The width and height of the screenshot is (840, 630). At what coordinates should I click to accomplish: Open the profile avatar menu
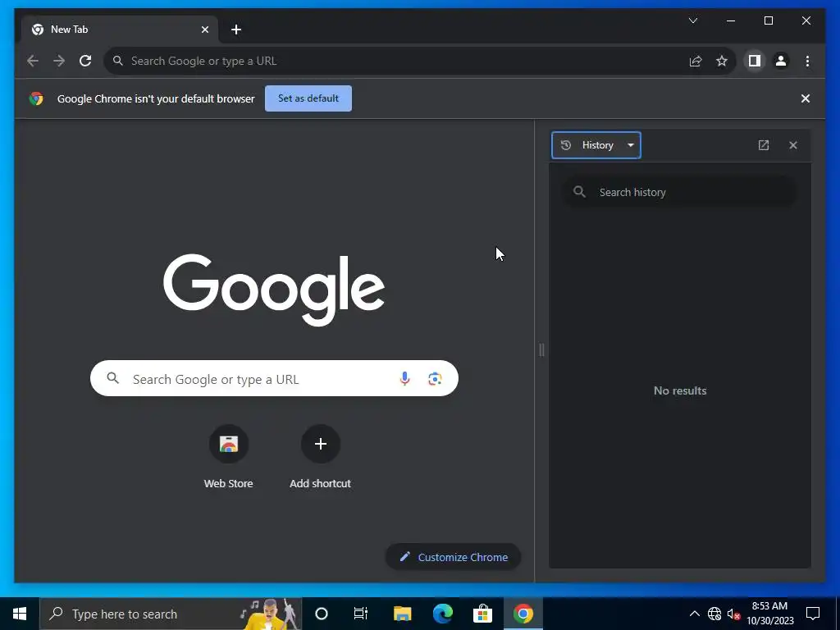tap(781, 61)
